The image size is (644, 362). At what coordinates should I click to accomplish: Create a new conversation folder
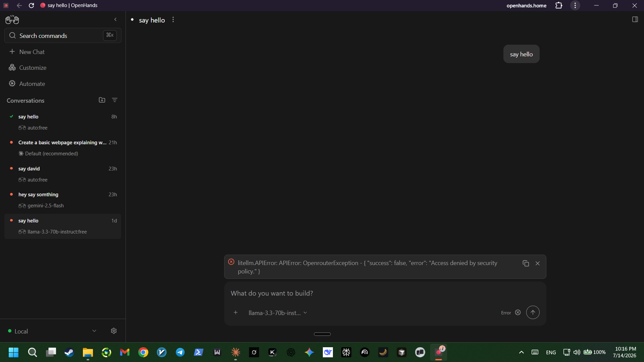coord(102,100)
